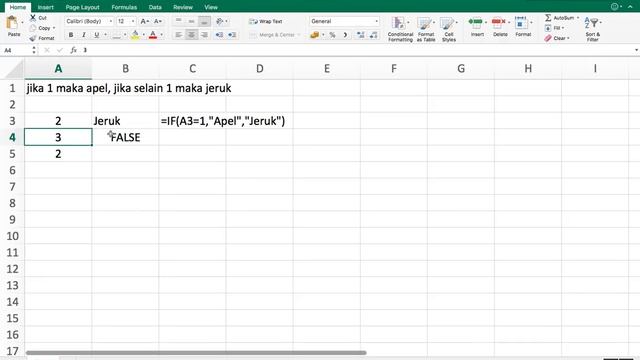This screenshot has height=360, width=640.
Task: Decrease font size with smaller A
Action: click(158, 21)
